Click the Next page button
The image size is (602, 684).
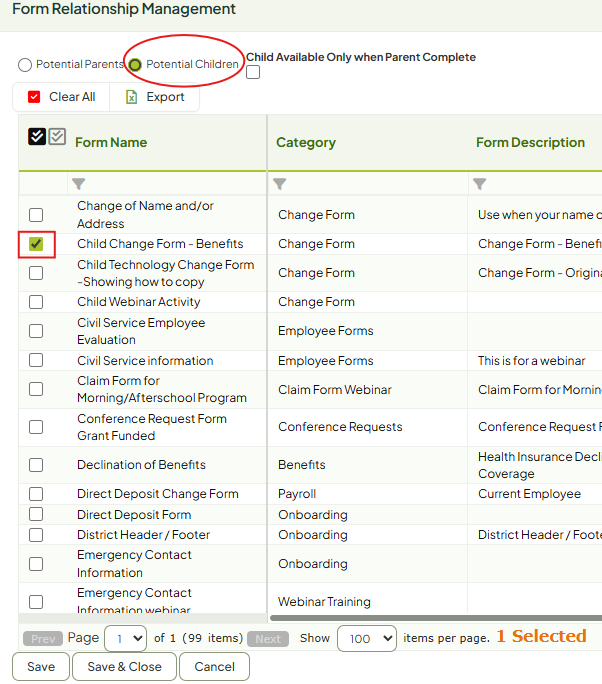pyautogui.click(x=268, y=639)
